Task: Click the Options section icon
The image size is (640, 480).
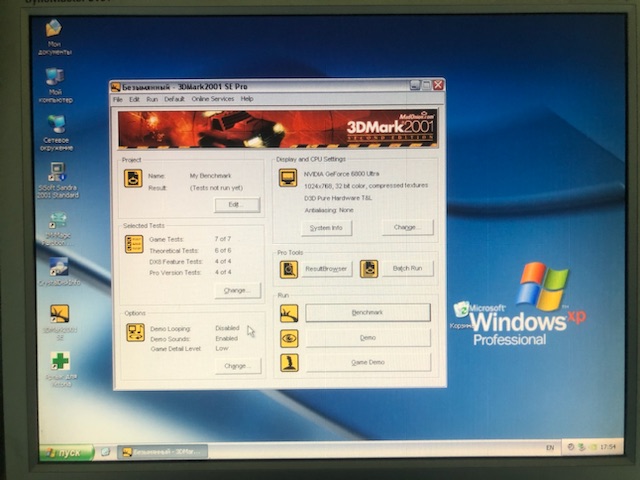Action: [135, 332]
